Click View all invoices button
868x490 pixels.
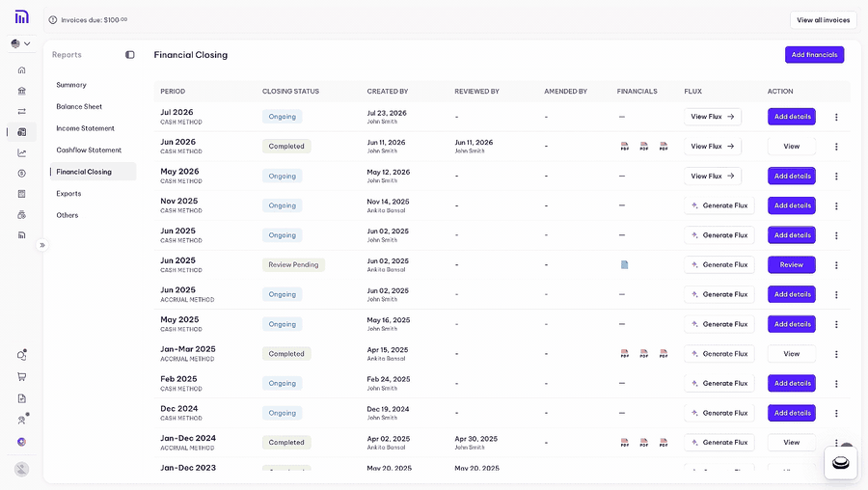[823, 20]
